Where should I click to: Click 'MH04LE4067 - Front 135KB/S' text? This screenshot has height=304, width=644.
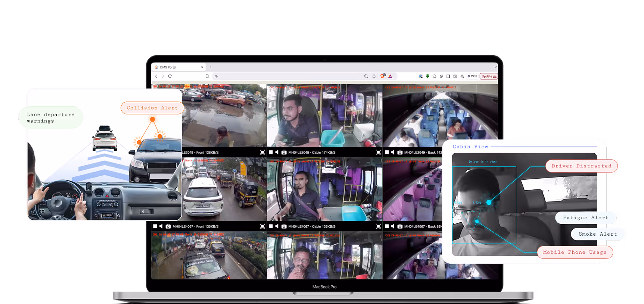(x=196, y=226)
